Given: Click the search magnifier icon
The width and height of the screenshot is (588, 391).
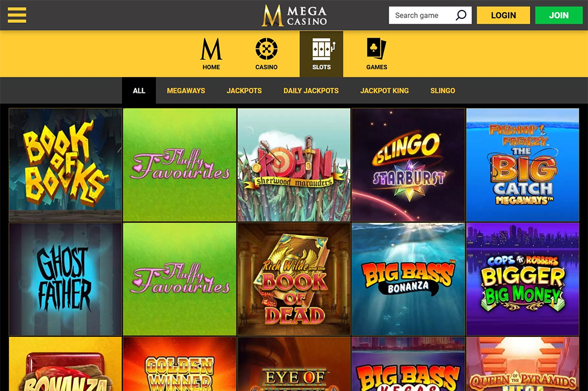Looking at the screenshot, I should tap(461, 15).
